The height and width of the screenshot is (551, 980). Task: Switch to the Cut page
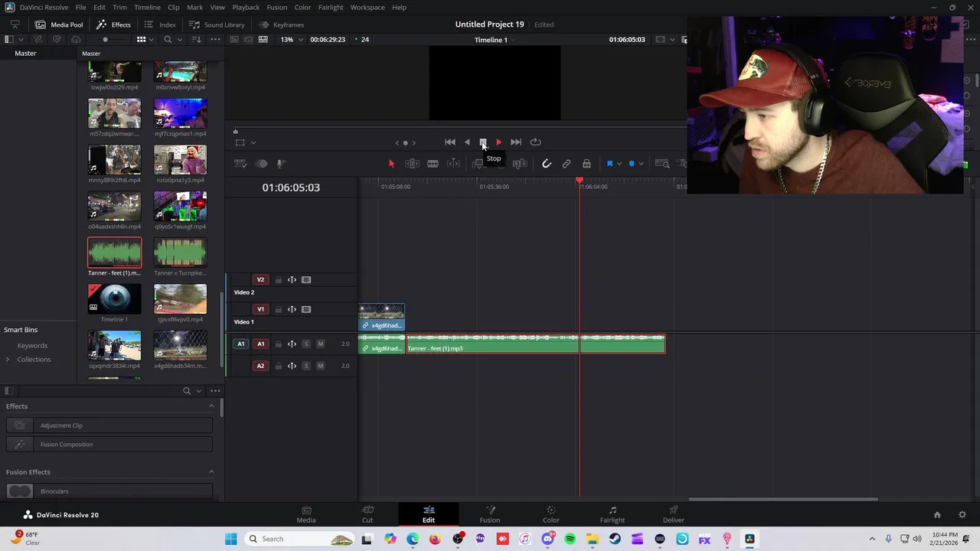click(x=367, y=514)
